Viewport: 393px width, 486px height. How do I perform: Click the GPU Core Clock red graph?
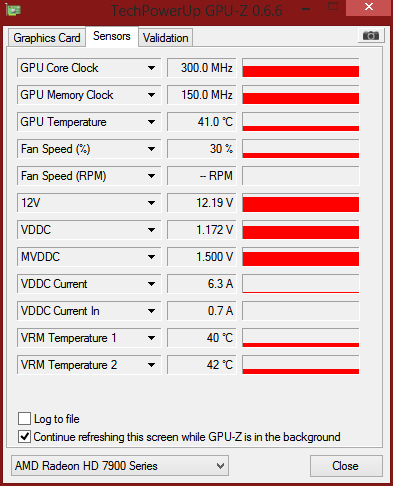301,68
